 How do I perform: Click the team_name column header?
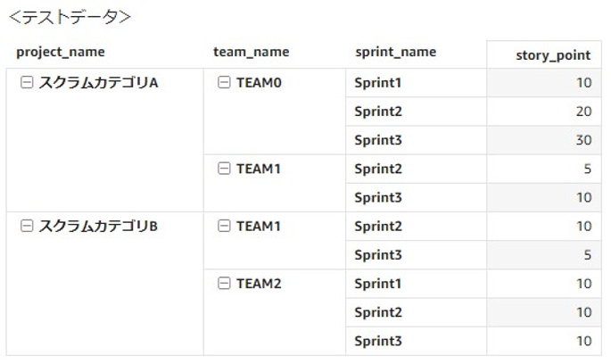pos(251,52)
